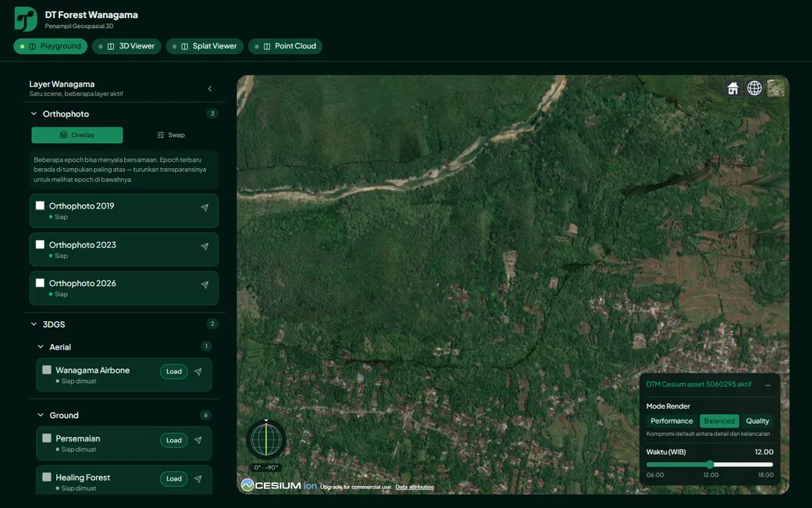Select Performance render mode
This screenshot has height=508, width=812.
671,421
